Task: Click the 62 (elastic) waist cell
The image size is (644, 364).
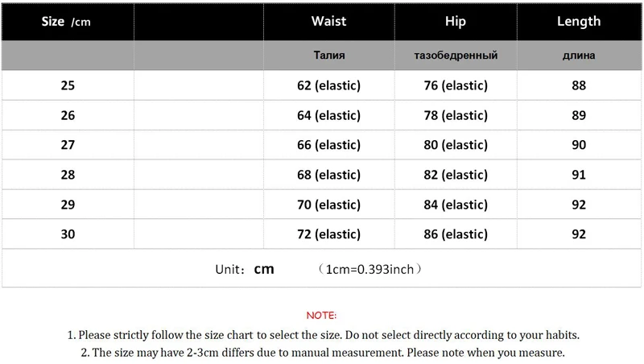Action: pyautogui.click(x=329, y=85)
